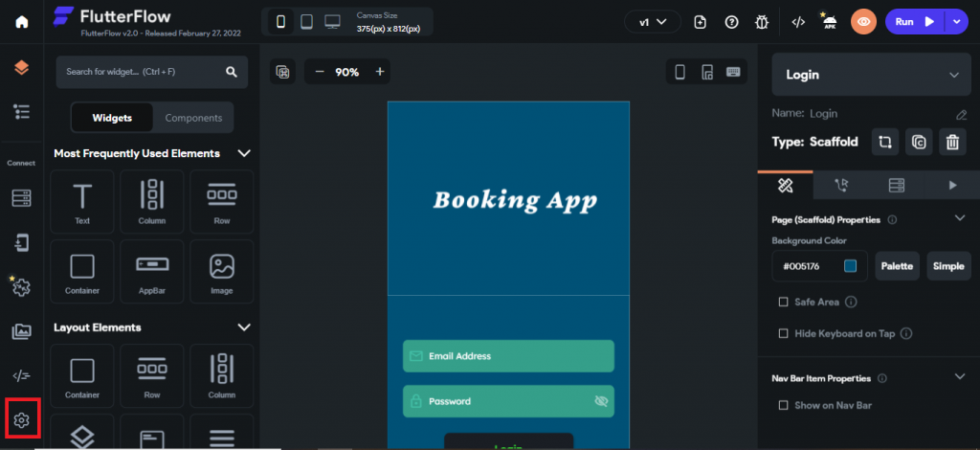The image size is (980, 450).
Task: Open the Login page selector dropdown
Action: [871, 75]
